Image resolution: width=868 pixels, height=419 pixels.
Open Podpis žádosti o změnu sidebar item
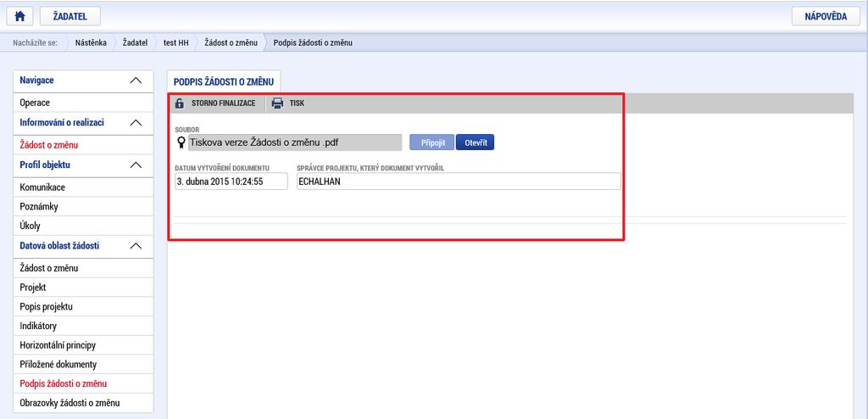pos(83,383)
